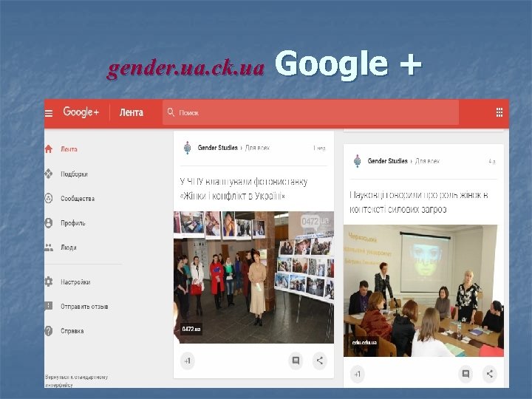Open Gender Studies name in women's role post

click(x=387, y=161)
